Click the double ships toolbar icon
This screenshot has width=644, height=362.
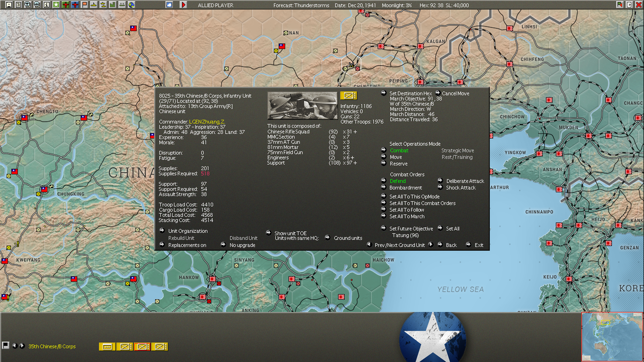click(x=103, y=5)
